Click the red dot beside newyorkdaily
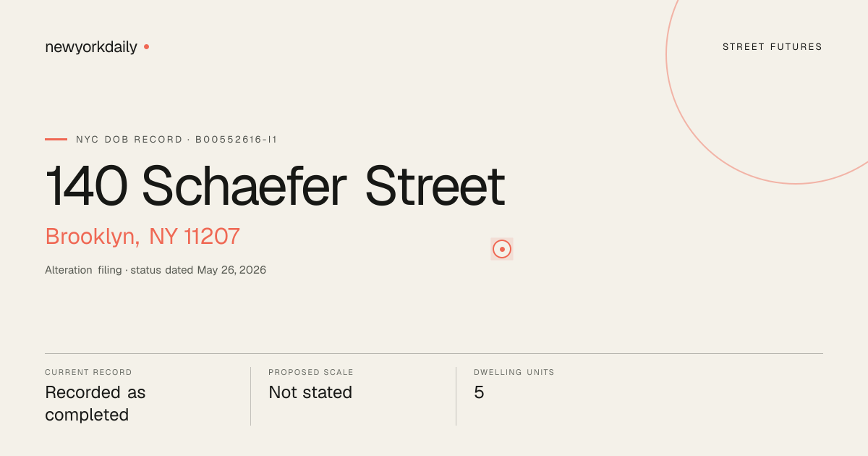 [x=146, y=46]
